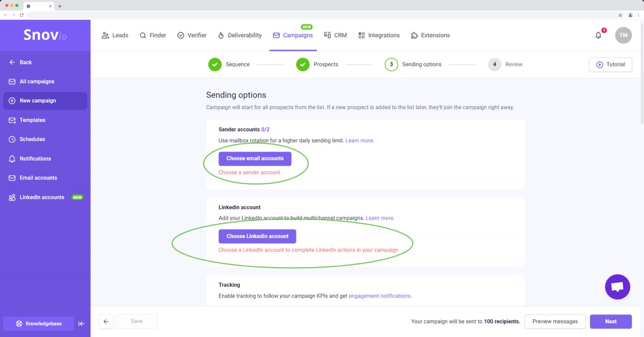Click the Snov.io logo
This screenshot has width=644, height=337.
coord(45,35)
